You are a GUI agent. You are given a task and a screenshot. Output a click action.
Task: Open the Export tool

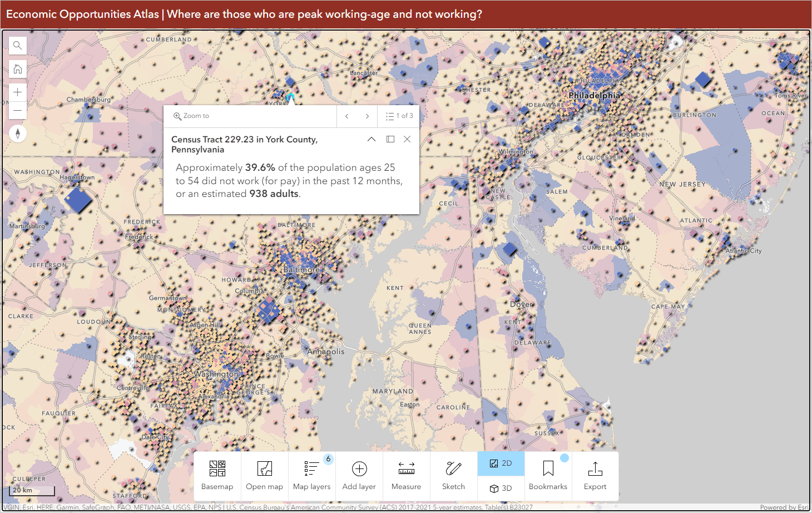pyautogui.click(x=595, y=476)
